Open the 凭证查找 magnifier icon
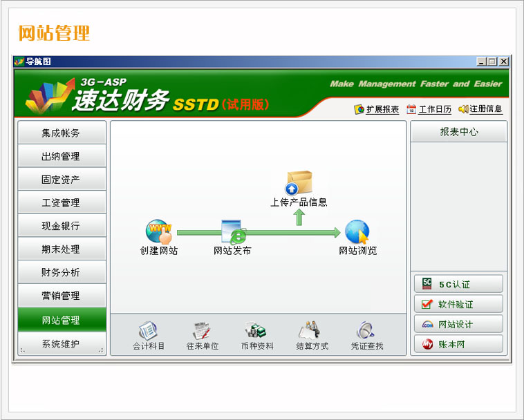 tap(366, 330)
